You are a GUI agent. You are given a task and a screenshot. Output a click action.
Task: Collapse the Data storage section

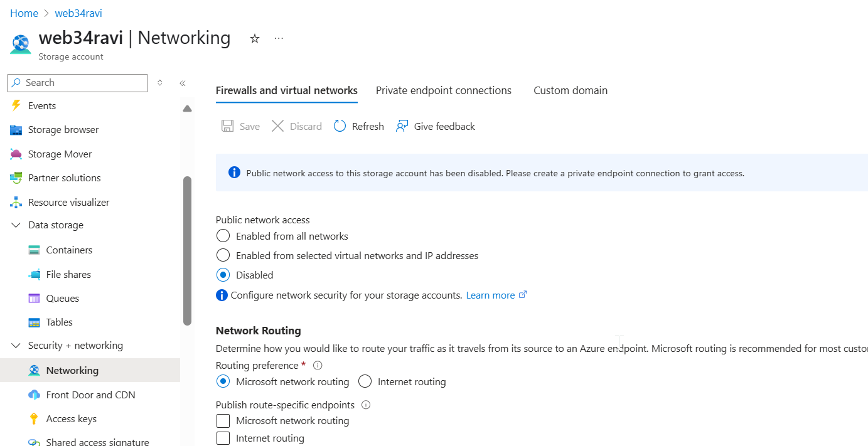(15, 225)
